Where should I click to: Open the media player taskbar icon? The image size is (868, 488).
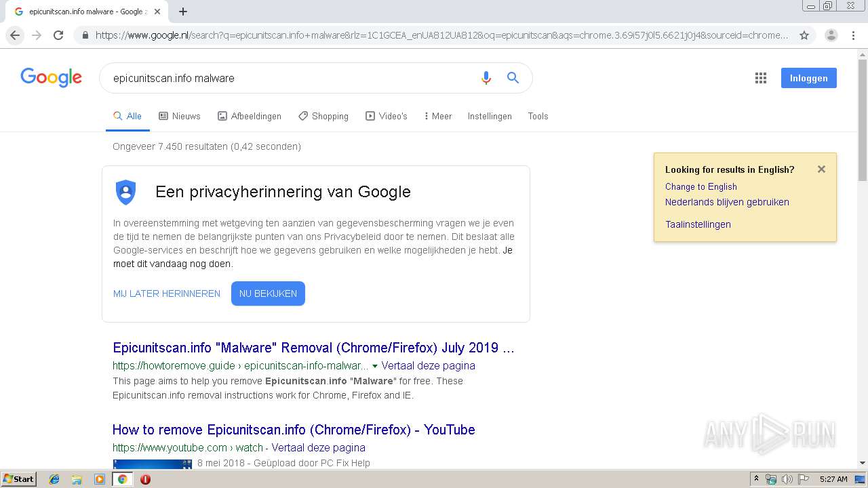tap(100, 479)
